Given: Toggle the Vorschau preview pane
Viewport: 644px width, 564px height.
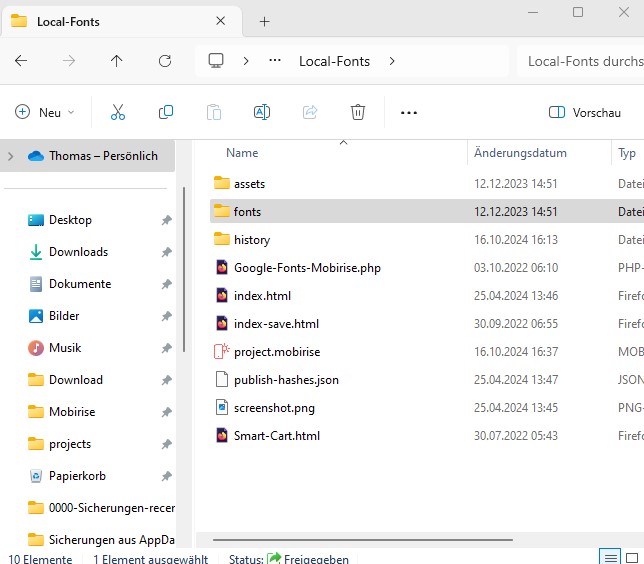Looking at the screenshot, I should (585, 113).
